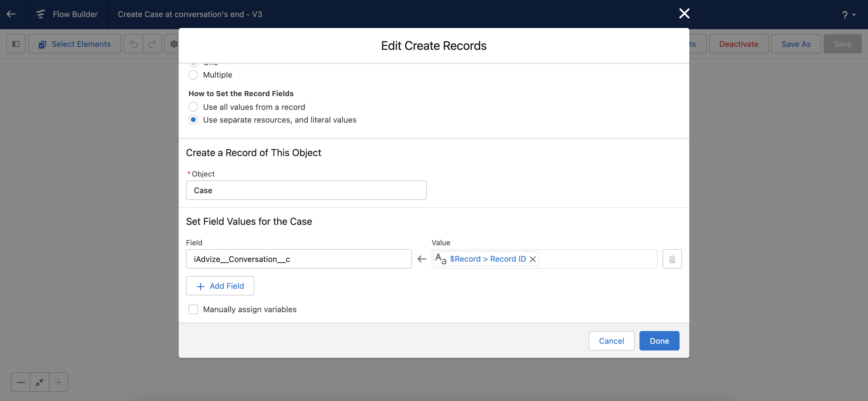
Task: Close the Edit Create Records dialog
Action: pos(684,13)
